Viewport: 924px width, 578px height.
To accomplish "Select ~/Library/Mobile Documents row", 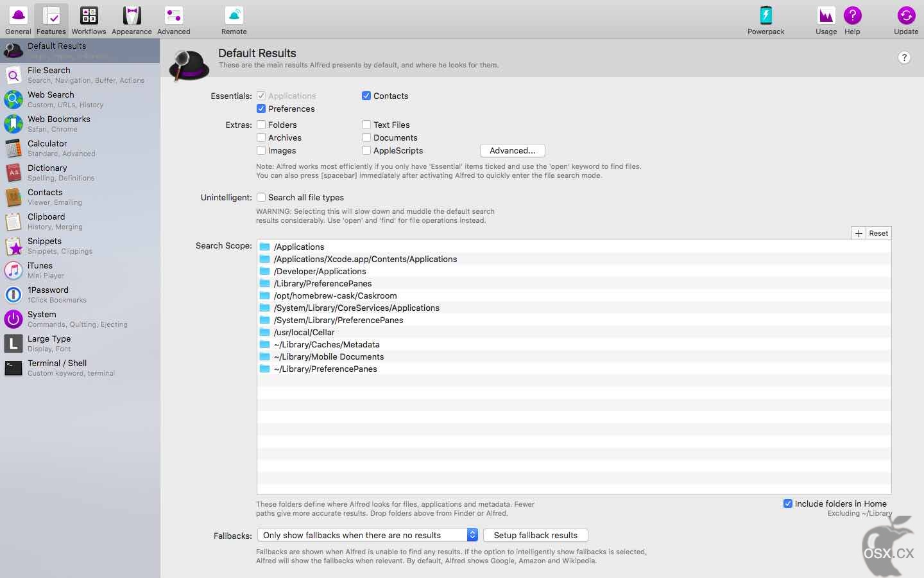I will [574, 356].
